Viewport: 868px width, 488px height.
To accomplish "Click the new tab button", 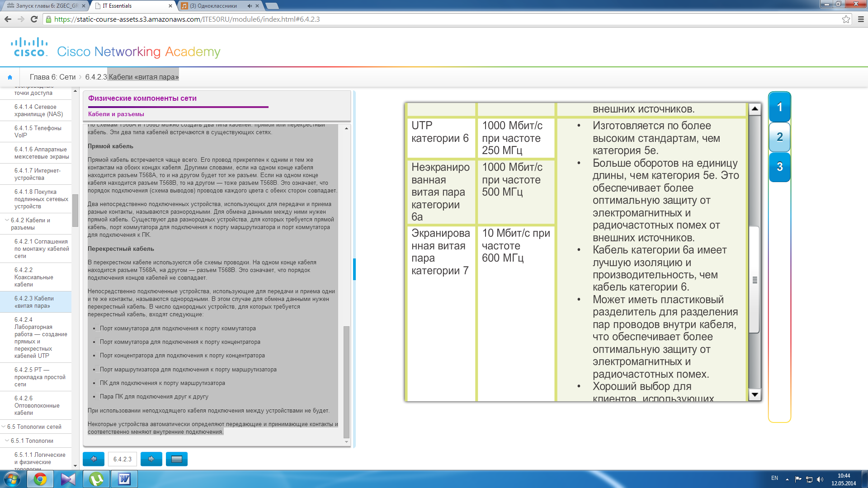I will click(x=272, y=6).
